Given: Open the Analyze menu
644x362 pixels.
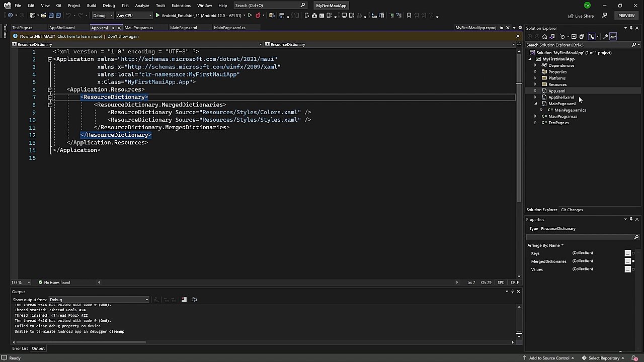Looking at the screenshot, I should coord(142,6).
